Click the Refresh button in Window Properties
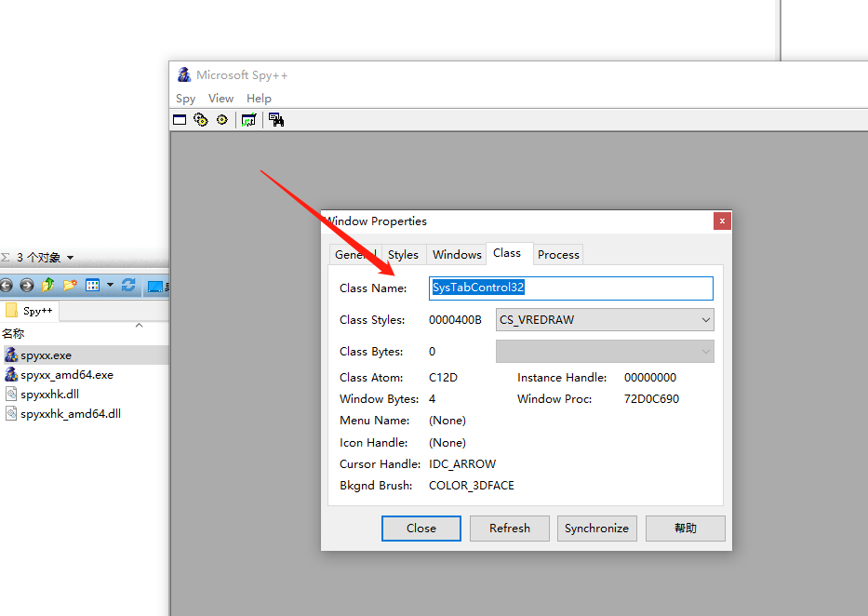This screenshot has width=868, height=616. pos(509,528)
